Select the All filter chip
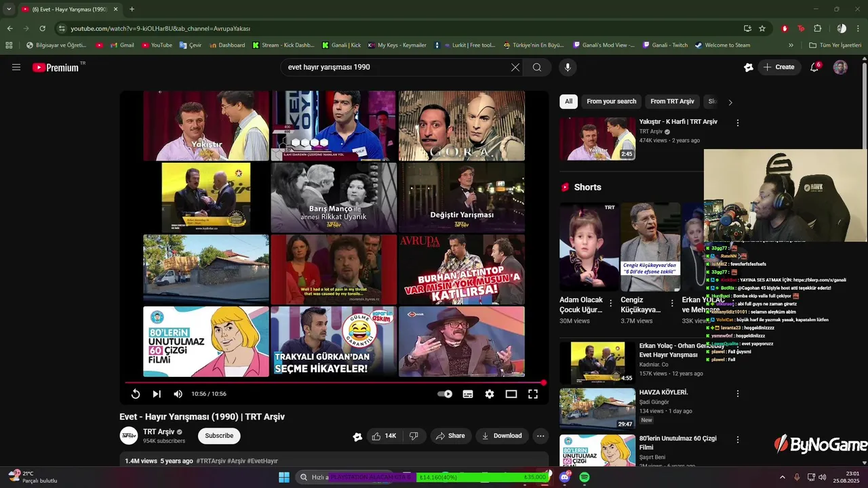The height and width of the screenshot is (488, 868). click(568, 102)
